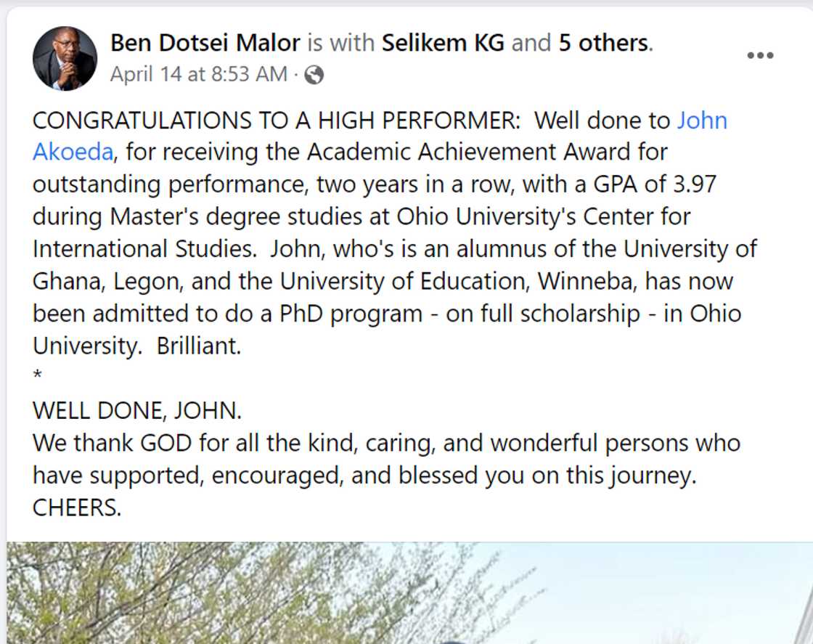The image size is (813, 644).
Task: Open the three-dot menu for this post
Action: point(760,54)
